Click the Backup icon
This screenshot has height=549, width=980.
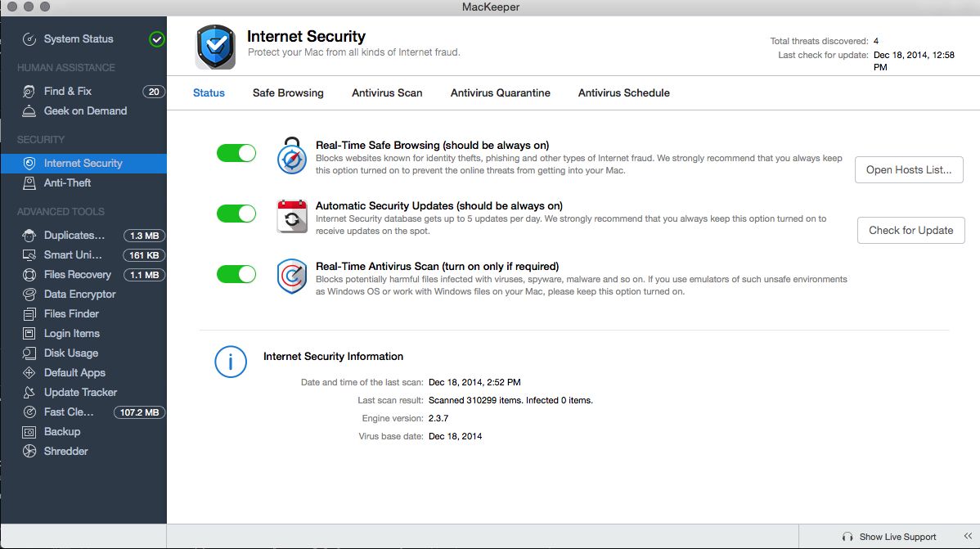29,432
